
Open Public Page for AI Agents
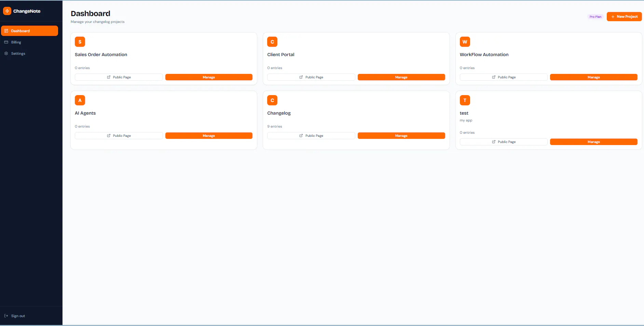point(119,136)
